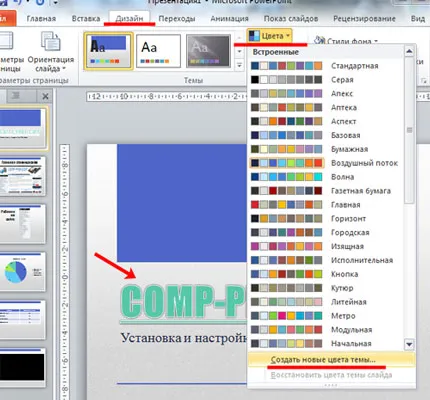Select the pie chart slide thumbnail
The image size is (430, 400).
click(x=23, y=271)
